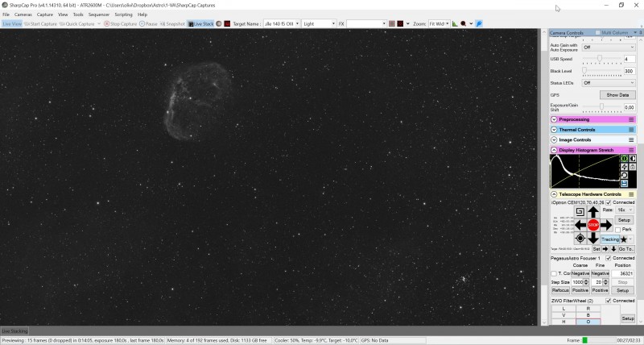Open Zoom Fit Width dropdown
Image resolution: width=644 pixels, height=345 pixels.
pos(439,24)
